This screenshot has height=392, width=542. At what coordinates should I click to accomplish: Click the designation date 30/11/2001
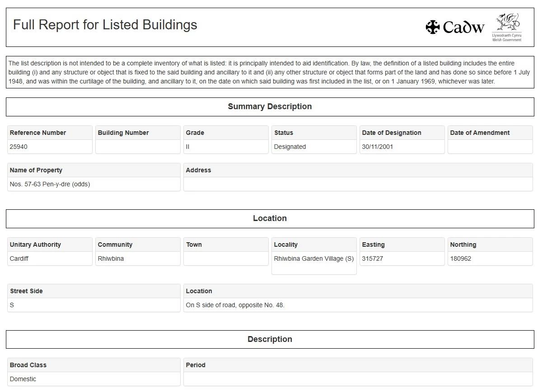(378, 147)
